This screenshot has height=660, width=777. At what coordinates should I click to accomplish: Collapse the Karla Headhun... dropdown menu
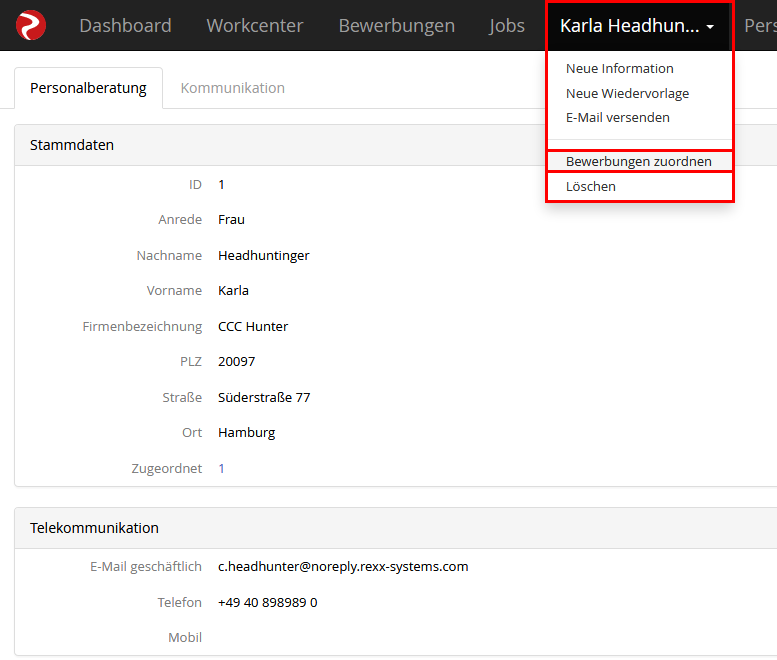pyautogui.click(x=639, y=25)
